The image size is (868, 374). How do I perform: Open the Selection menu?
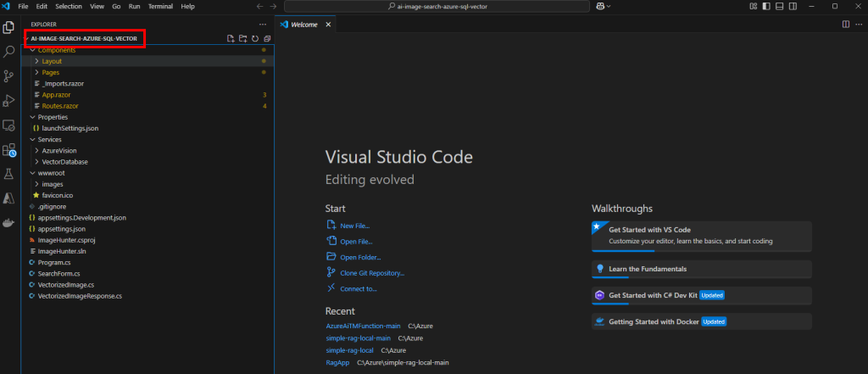pos(69,6)
